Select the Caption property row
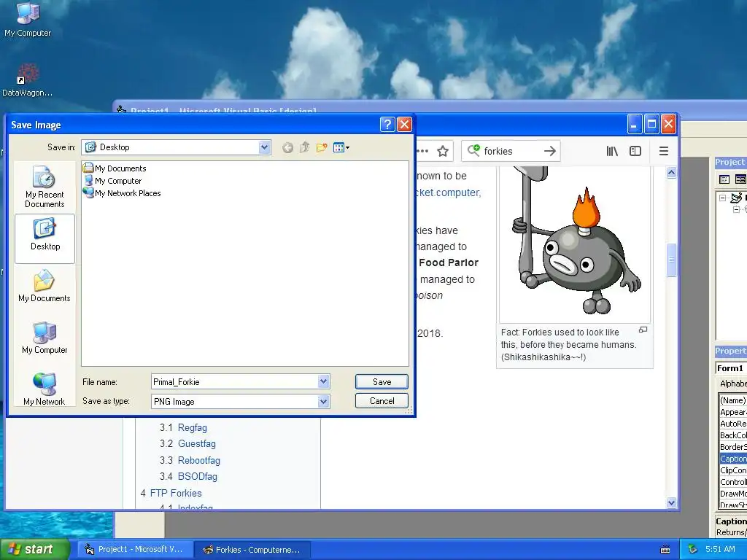This screenshot has height=560, width=747. pyautogui.click(x=732, y=459)
